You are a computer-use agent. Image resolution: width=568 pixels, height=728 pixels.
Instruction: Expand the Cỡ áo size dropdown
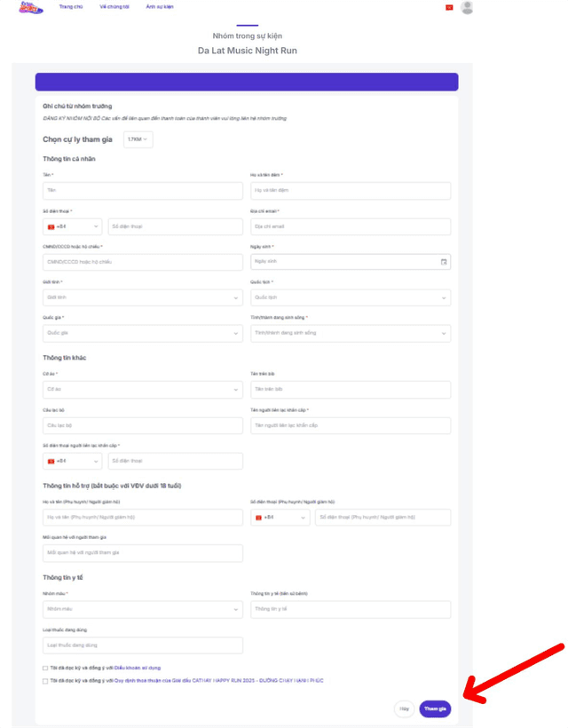142,389
